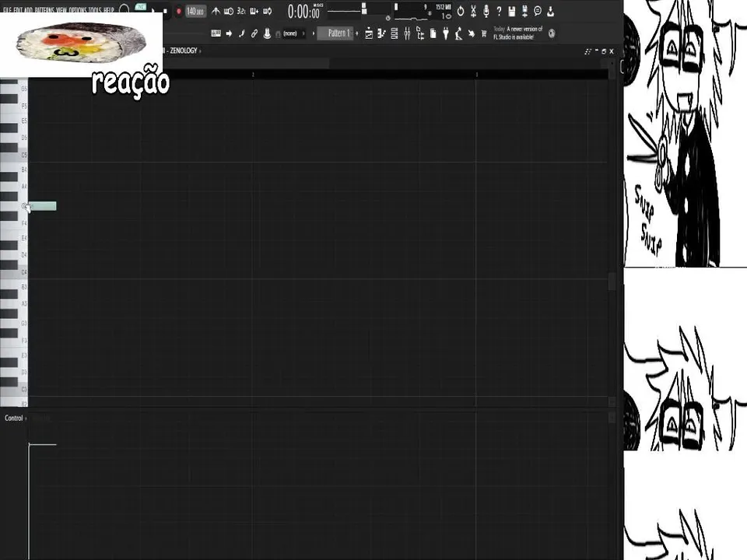
Task: Click newer version of FL Studio notice
Action: (x=518, y=33)
